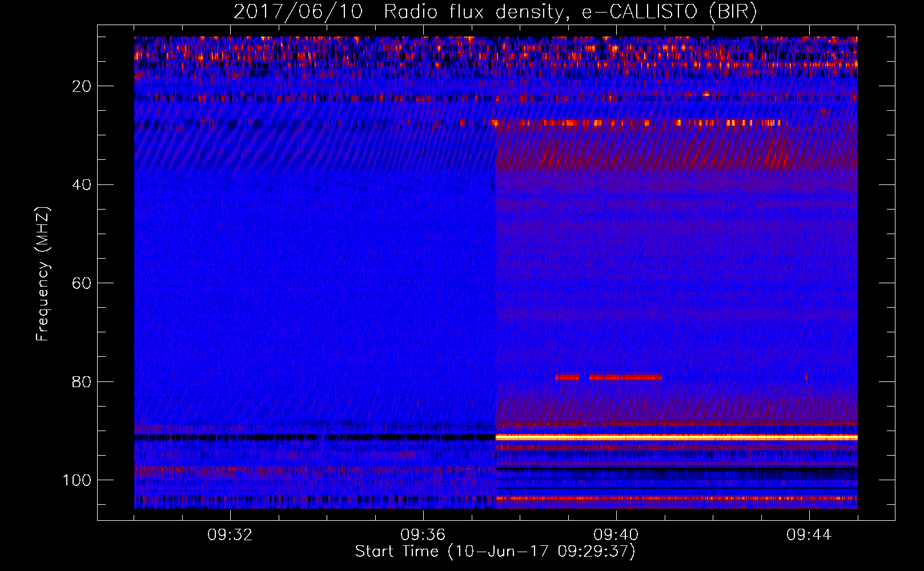
Task: Click the 09:44 time tick label
Action: tap(809, 535)
